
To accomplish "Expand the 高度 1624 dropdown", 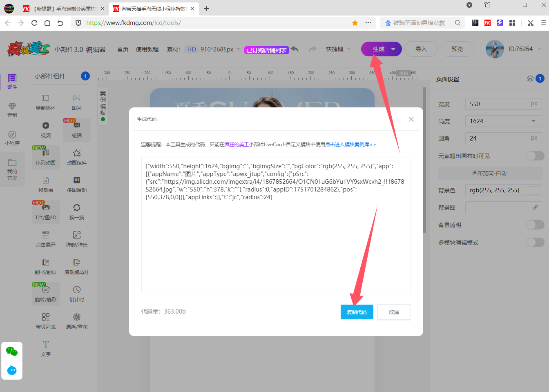I will (533, 121).
